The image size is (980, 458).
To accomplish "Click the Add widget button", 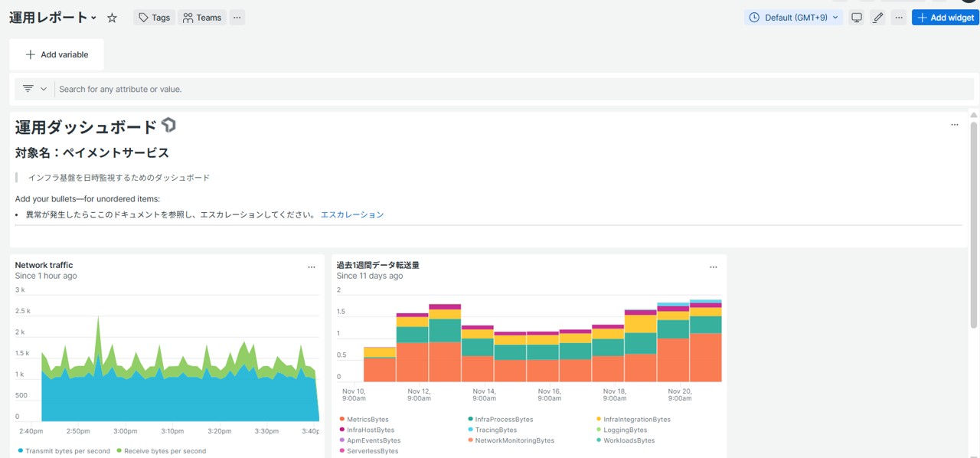I will 946,18.
